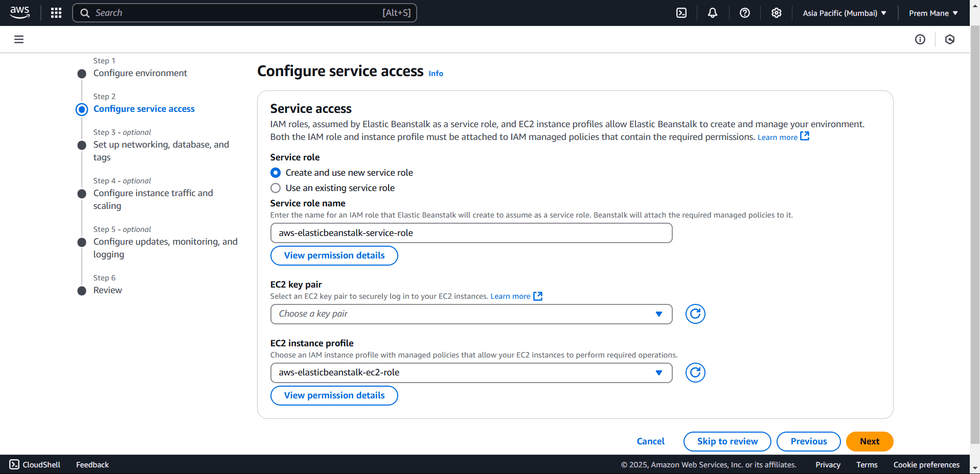The height and width of the screenshot is (474, 980).
Task: View permission details for EC2 instance profile
Action: tap(334, 395)
